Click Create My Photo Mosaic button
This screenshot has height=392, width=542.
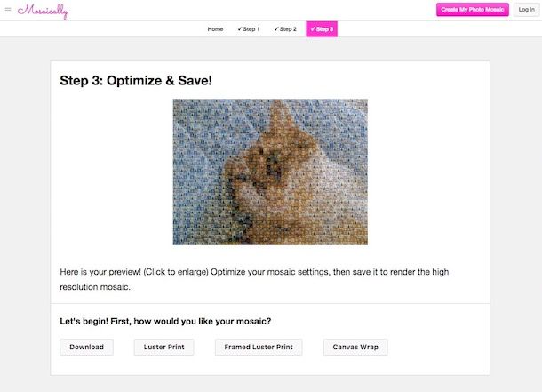pos(473,10)
